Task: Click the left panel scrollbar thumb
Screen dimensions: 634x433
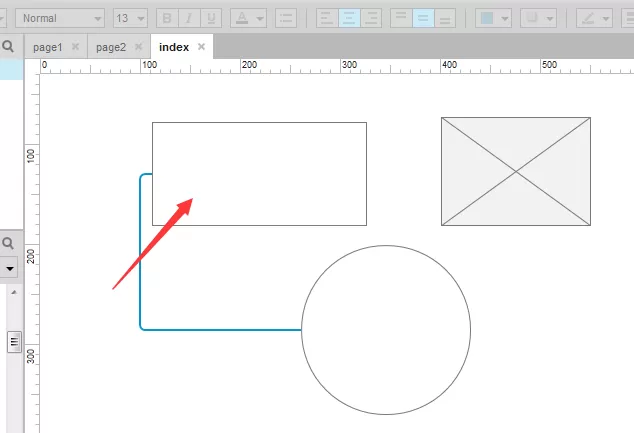Action: pyautogui.click(x=14, y=342)
